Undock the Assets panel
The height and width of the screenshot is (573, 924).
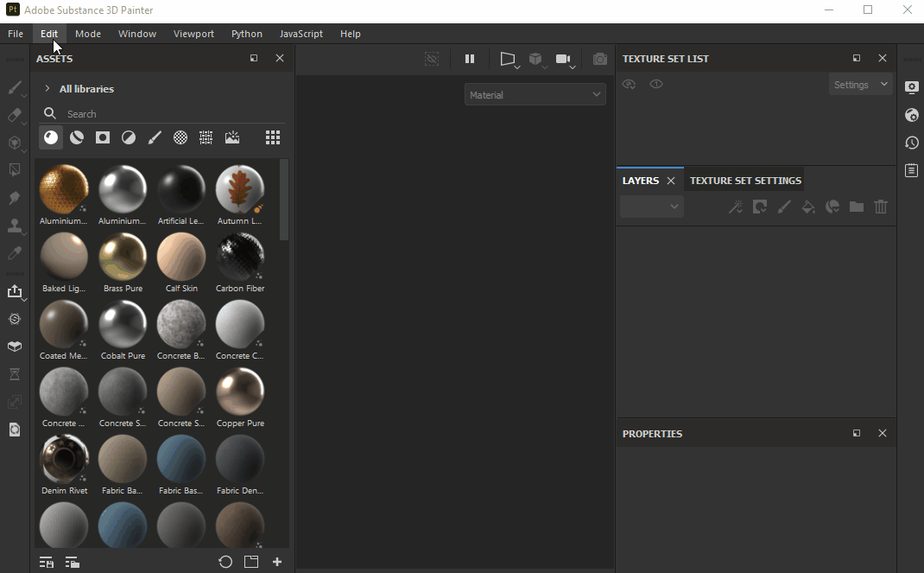point(254,58)
